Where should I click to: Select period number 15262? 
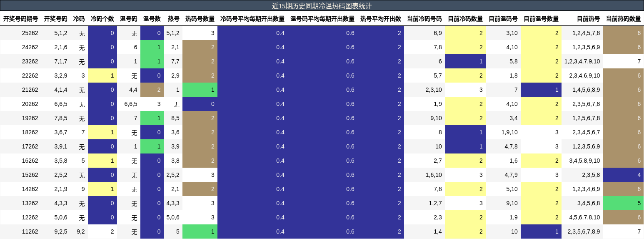coord(30,175)
